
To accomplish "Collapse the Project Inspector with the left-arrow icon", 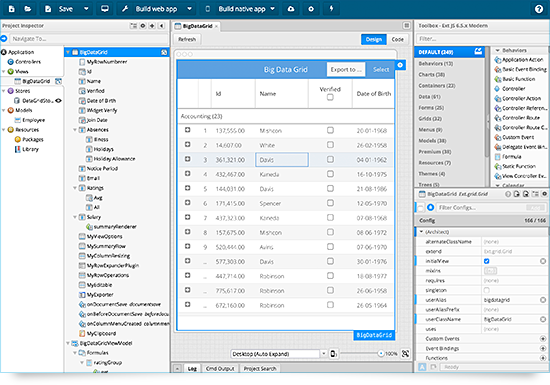I will [x=161, y=26].
